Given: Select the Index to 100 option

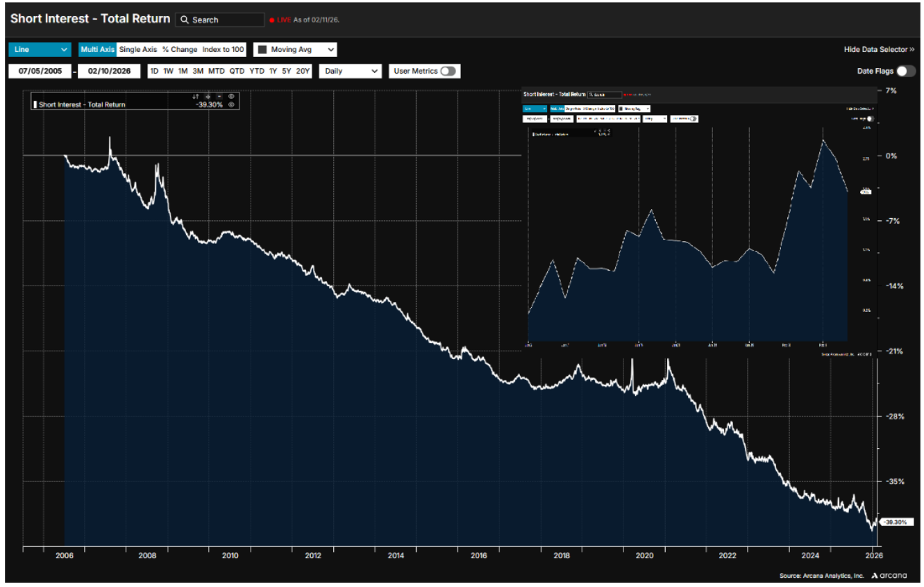Looking at the screenshot, I should pos(224,49).
